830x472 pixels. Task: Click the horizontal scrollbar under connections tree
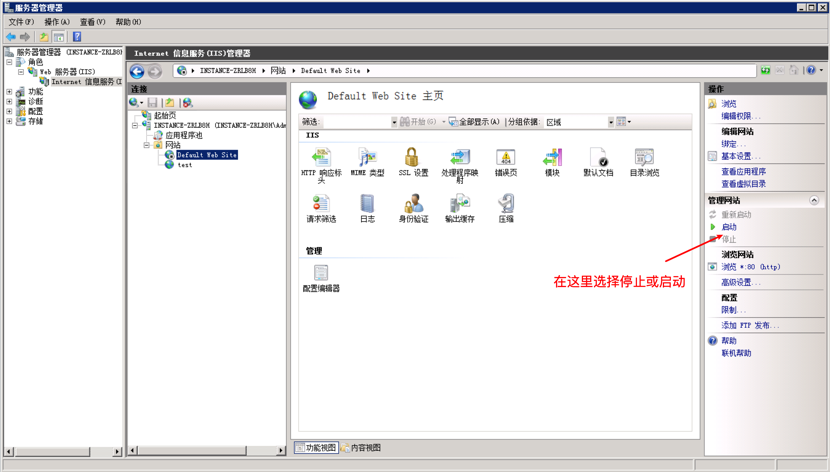click(x=207, y=450)
